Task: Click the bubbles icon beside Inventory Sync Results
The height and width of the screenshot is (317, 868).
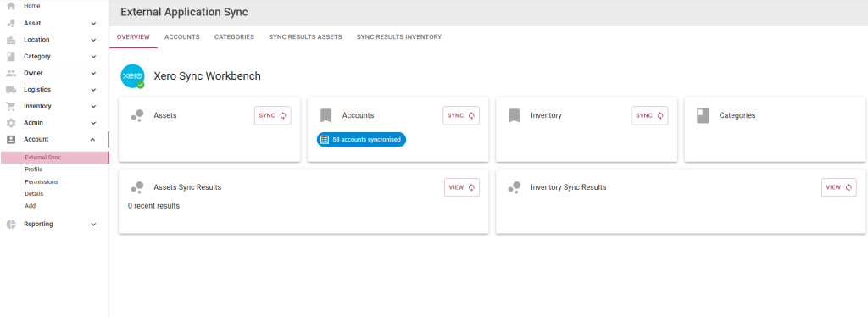Action: click(515, 187)
